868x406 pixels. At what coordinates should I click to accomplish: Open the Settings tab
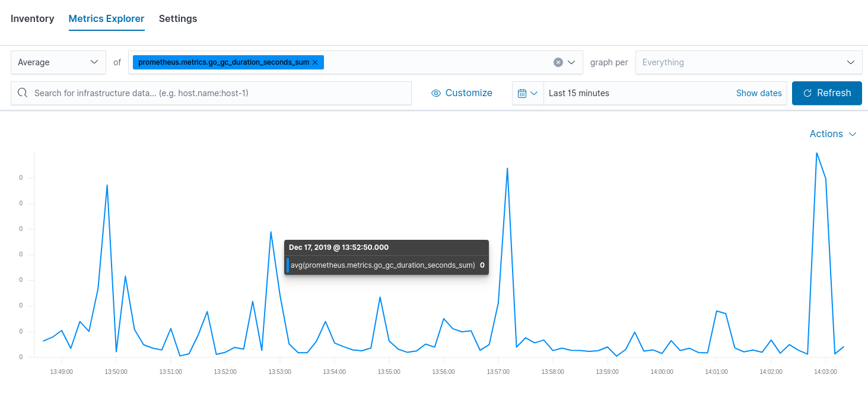tap(178, 18)
